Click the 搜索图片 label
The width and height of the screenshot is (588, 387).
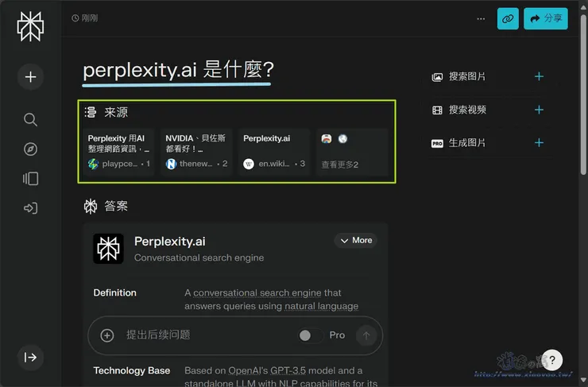coord(467,76)
